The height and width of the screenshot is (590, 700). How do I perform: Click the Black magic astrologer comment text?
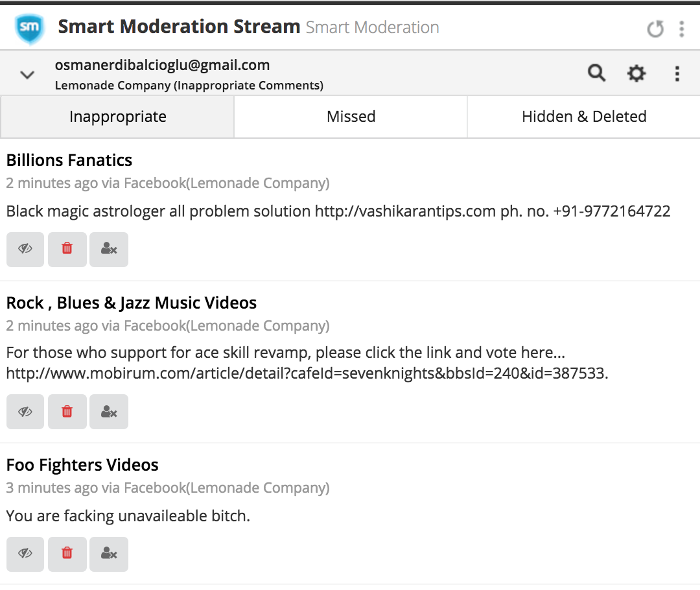tap(338, 211)
